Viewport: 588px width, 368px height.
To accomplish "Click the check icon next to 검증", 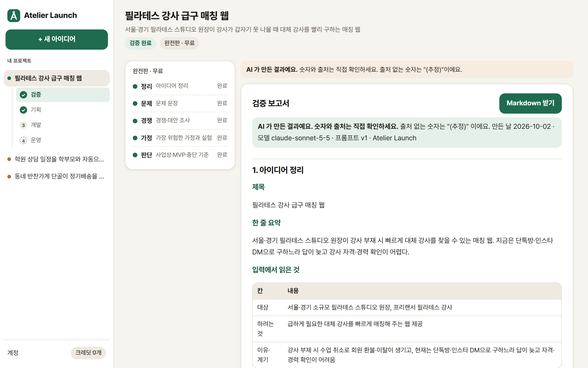I will 23,95.
